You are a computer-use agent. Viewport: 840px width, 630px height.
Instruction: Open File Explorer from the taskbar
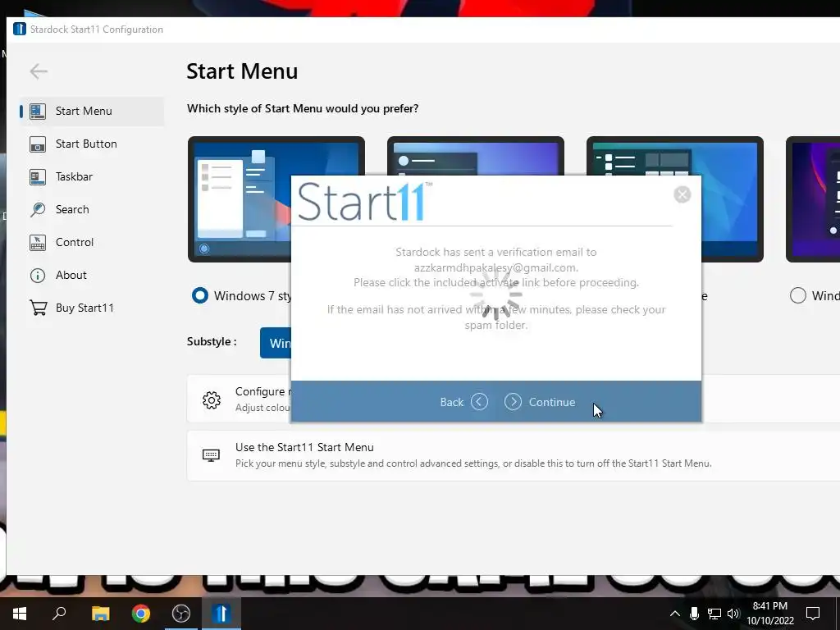[100, 614]
